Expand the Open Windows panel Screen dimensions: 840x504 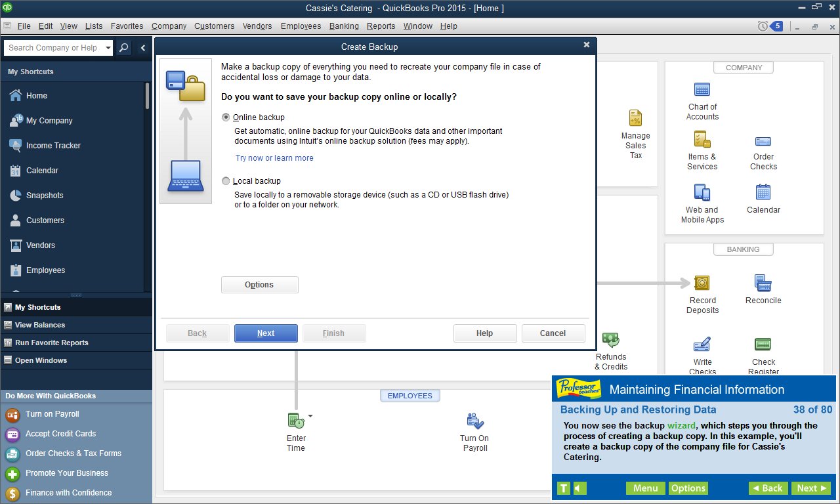pyautogui.click(x=41, y=360)
